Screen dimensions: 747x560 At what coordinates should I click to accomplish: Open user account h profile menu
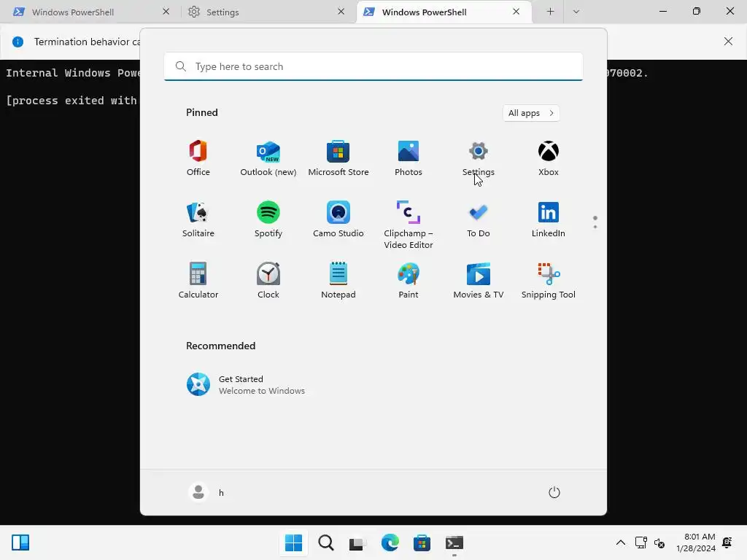(206, 492)
